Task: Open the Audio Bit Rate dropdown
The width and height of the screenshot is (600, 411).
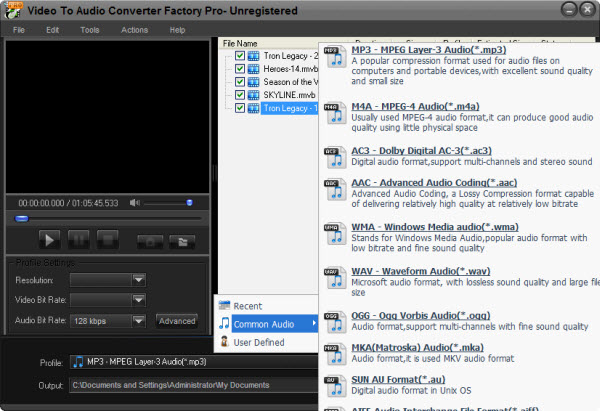Action: (138, 321)
